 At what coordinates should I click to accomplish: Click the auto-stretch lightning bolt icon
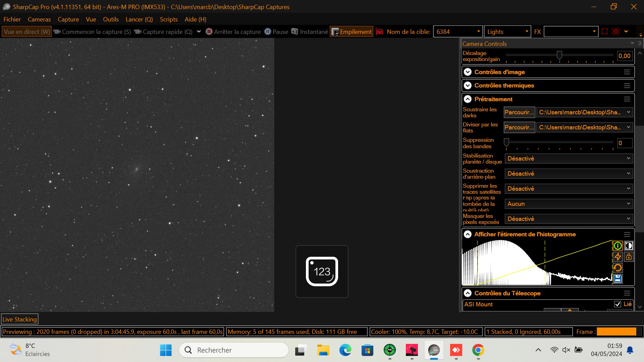point(618,257)
